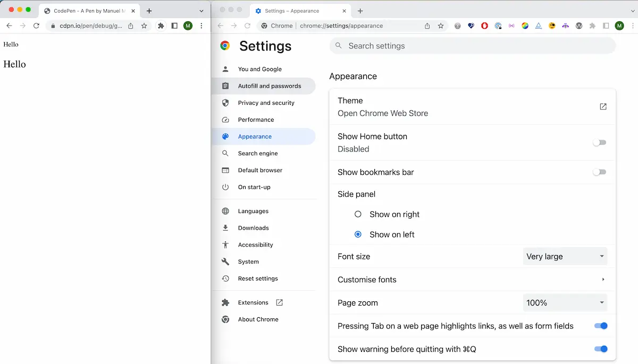Open profile avatar M in Settings window
This screenshot has height=364, width=638.
click(619, 26)
